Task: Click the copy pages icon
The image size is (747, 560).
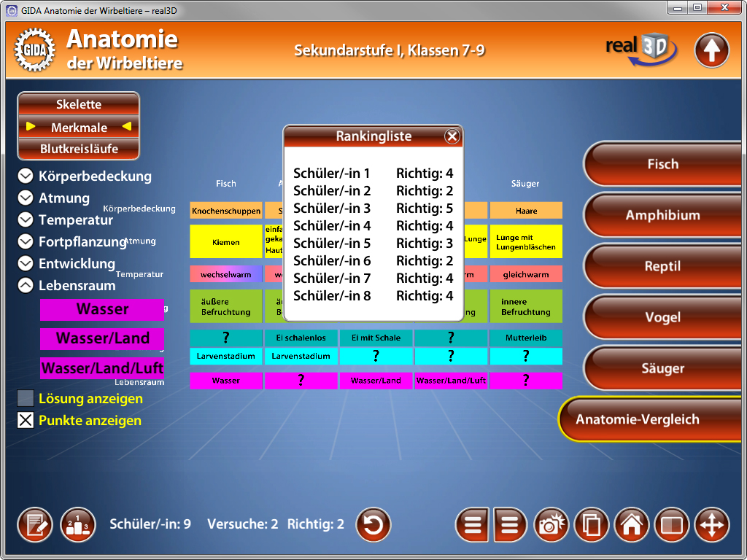Action: pyautogui.click(x=592, y=524)
